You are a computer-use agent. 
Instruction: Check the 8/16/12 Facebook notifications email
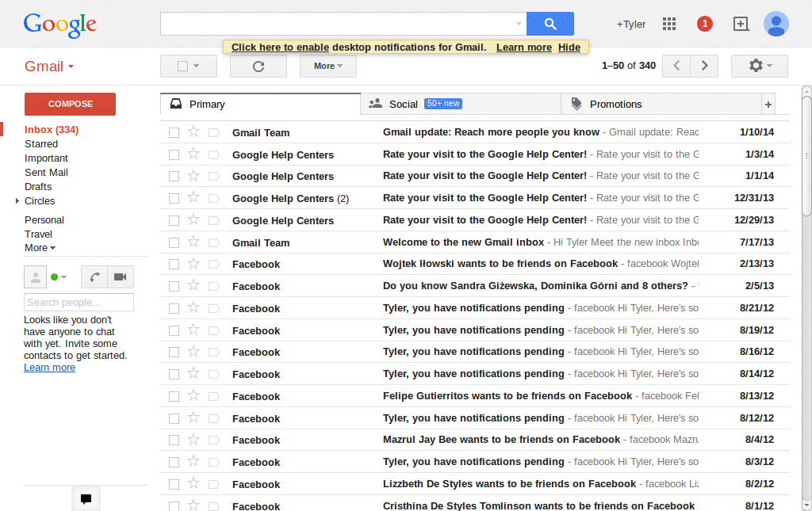coord(174,353)
